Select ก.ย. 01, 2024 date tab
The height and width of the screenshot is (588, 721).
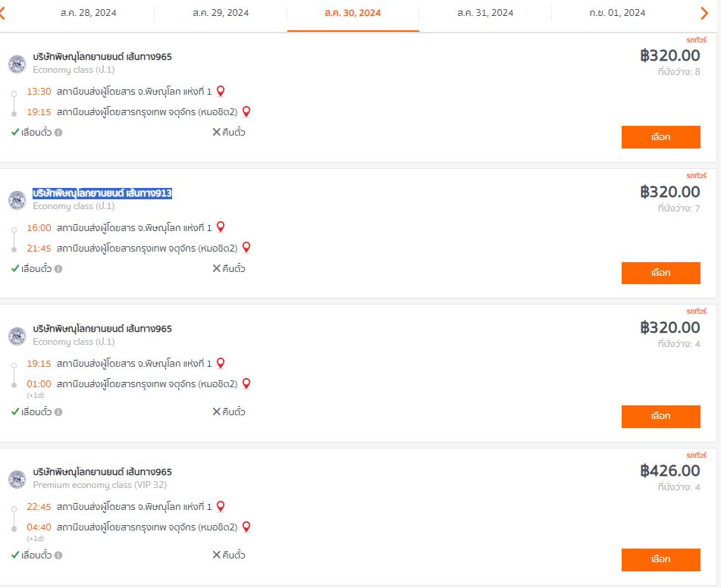pos(617,13)
